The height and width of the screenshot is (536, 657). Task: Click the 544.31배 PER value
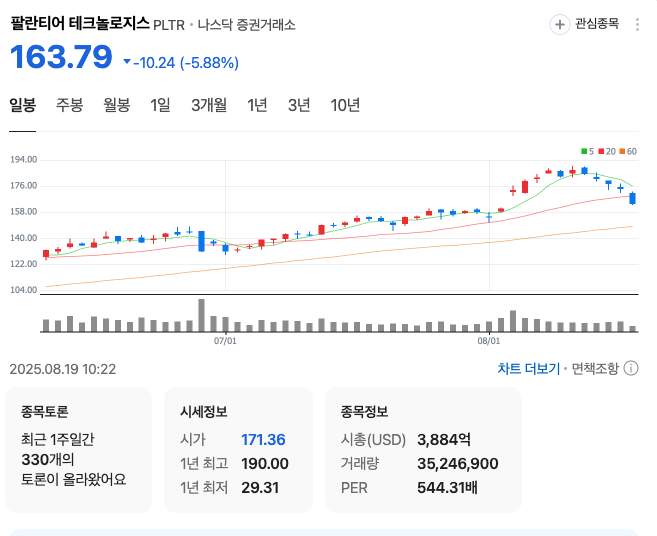(447, 488)
